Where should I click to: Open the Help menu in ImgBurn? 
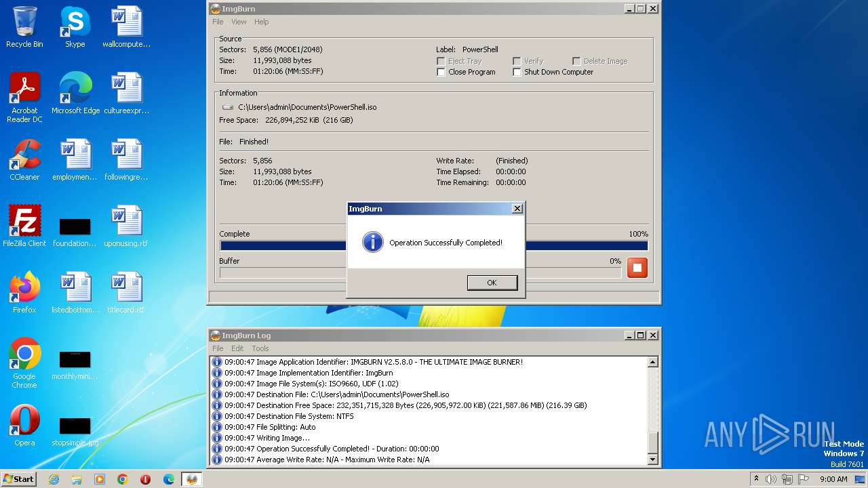261,22
